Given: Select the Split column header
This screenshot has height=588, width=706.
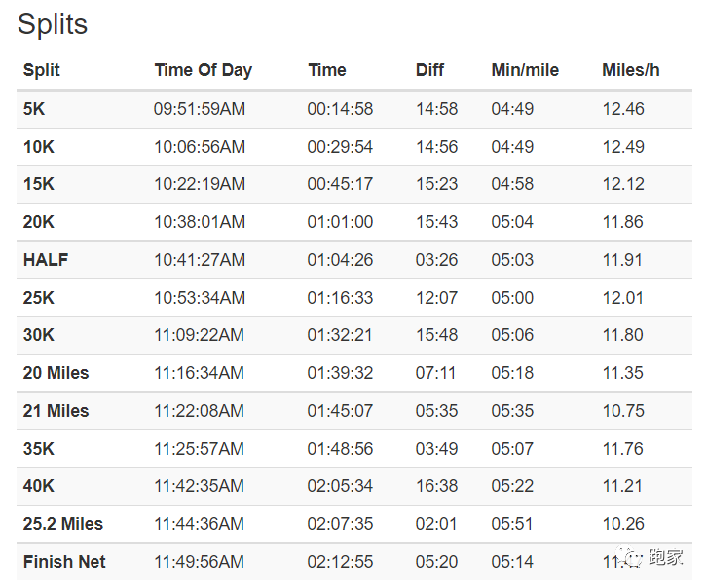Looking at the screenshot, I should coord(42,70).
